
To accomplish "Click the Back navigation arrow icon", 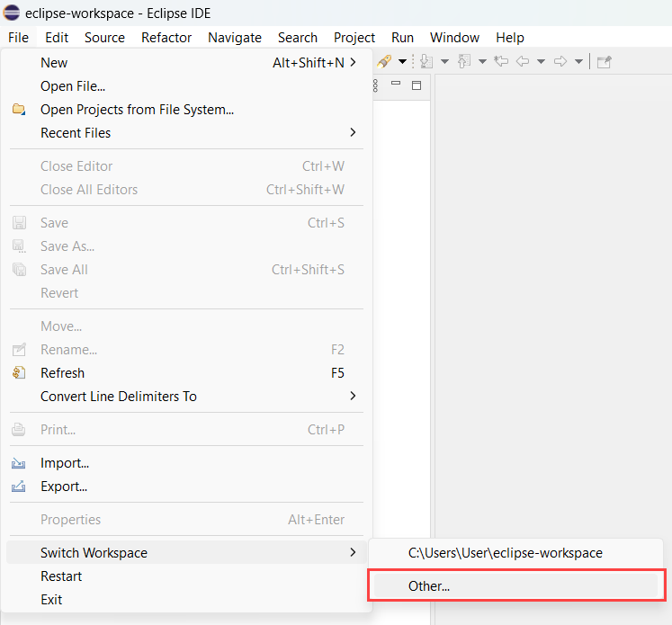I will (523, 62).
